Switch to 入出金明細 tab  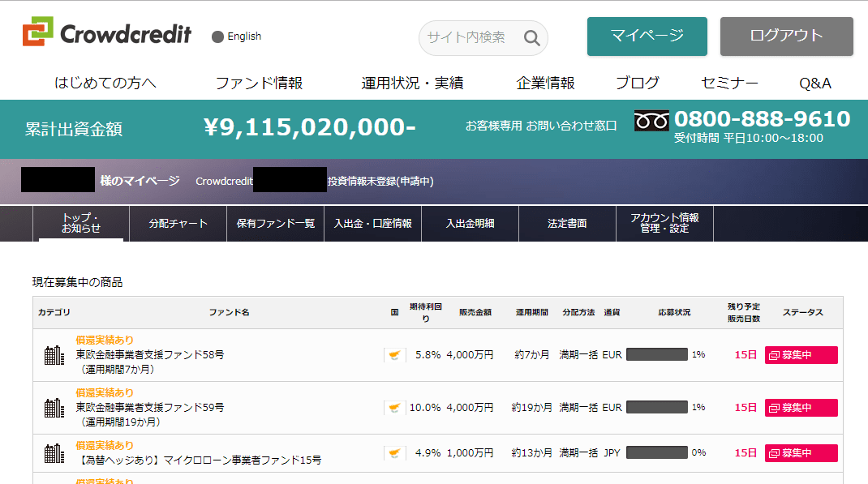[x=471, y=224]
